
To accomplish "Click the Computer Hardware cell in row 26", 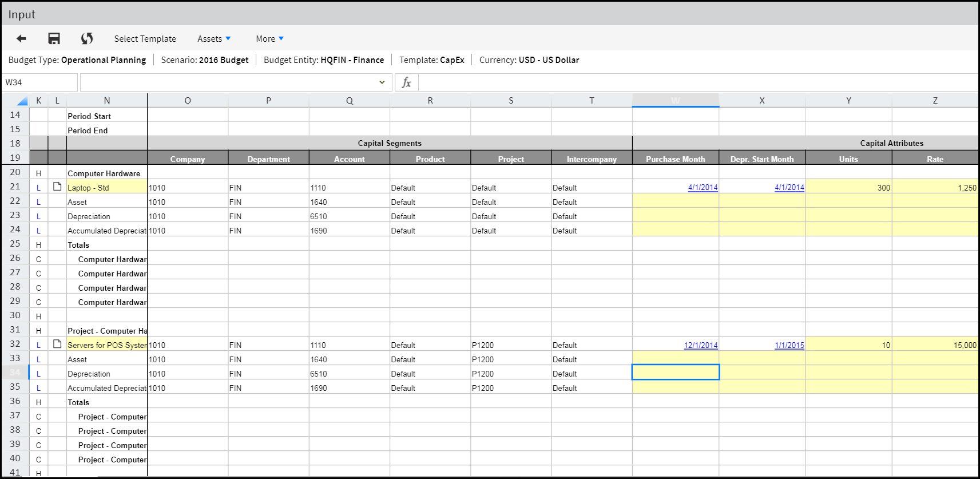I will (x=107, y=259).
